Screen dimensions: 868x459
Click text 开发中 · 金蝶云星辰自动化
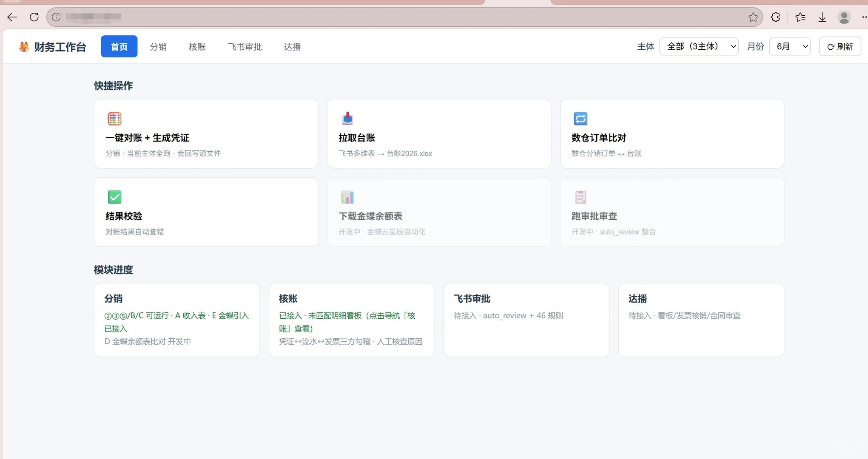[382, 232]
